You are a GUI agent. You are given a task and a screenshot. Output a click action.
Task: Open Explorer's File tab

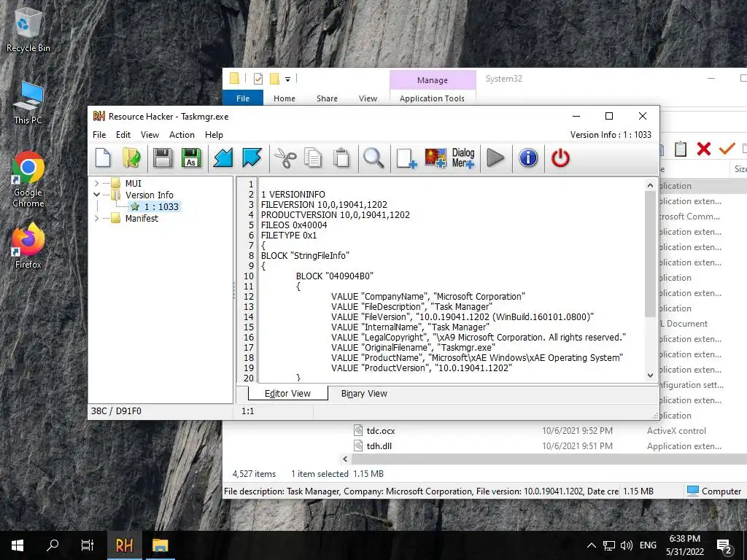(242, 98)
